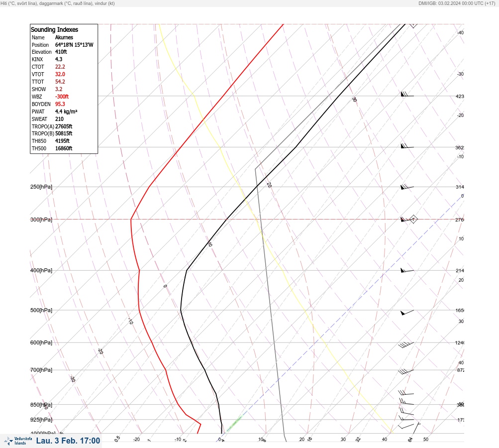
Task: Click the 250[hPa] pressure label
Action: (41, 187)
